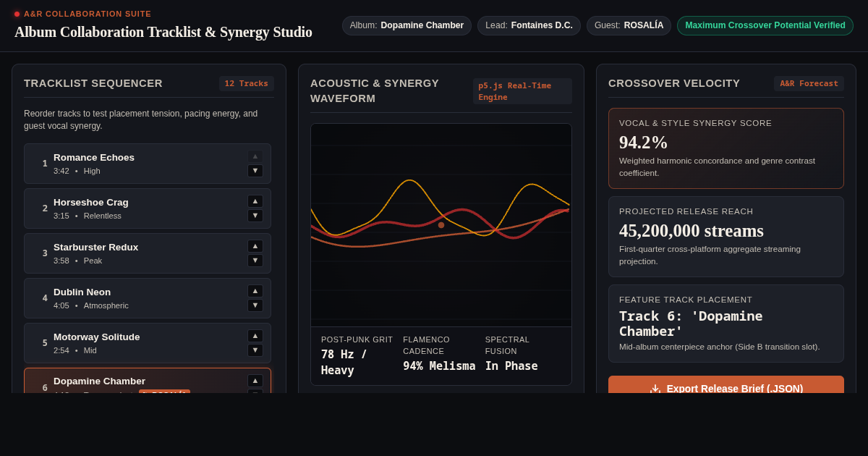Image resolution: width=868 pixels, height=456 pixels.
Task: Click the Acoustic & Synergy Waveform heading
Action: [375, 90]
